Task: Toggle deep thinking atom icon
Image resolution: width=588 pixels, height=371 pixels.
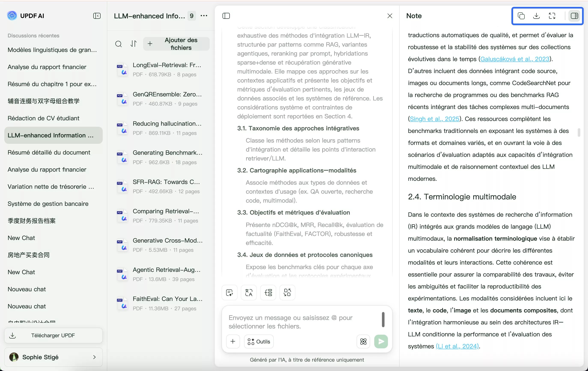Action: click(363, 341)
